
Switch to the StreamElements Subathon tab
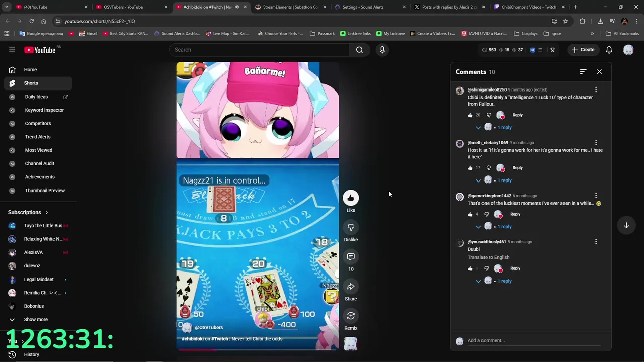pyautogui.click(x=290, y=7)
